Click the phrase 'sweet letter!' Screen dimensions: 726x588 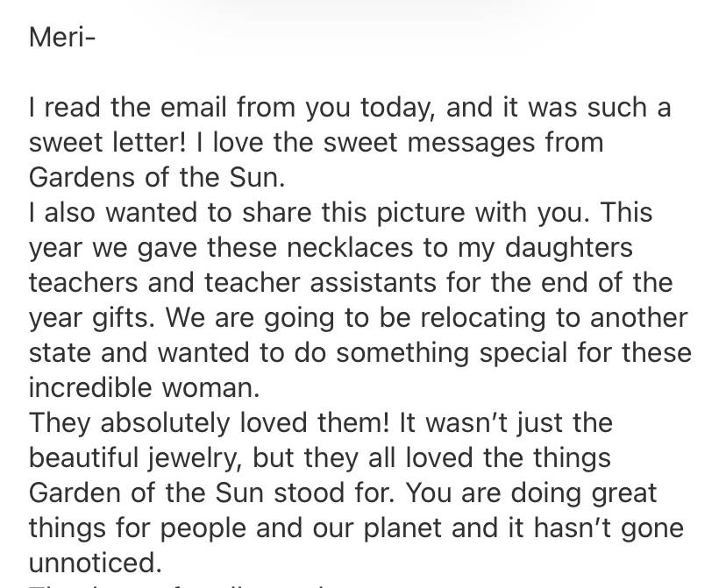pyautogui.click(x=108, y=142)
